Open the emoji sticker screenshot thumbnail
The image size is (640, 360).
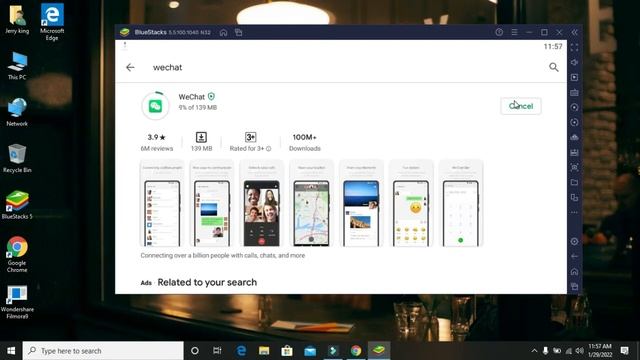coord(411,204)
